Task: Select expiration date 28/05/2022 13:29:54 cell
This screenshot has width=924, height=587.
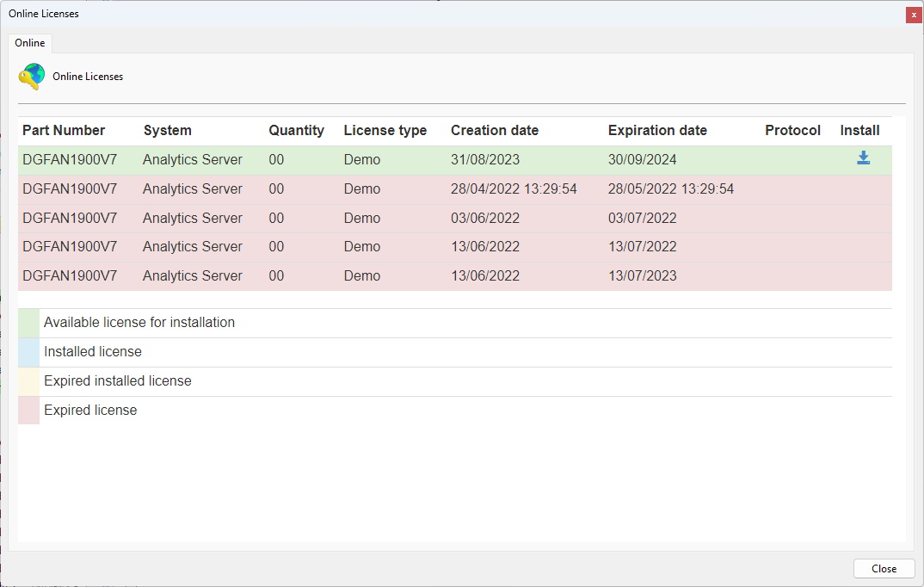Action: [x=671, y=189]
